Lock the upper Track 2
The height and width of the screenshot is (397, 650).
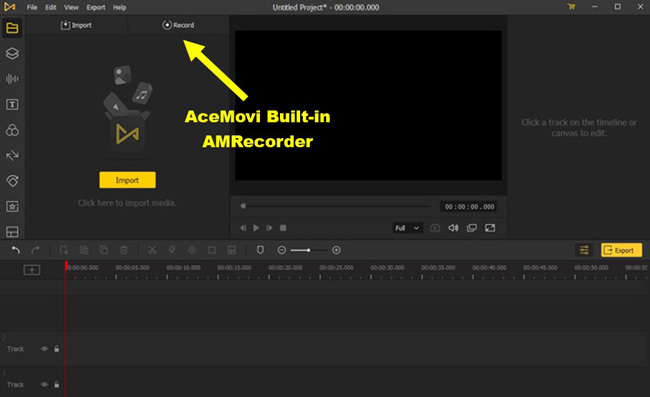pos(56,349)
